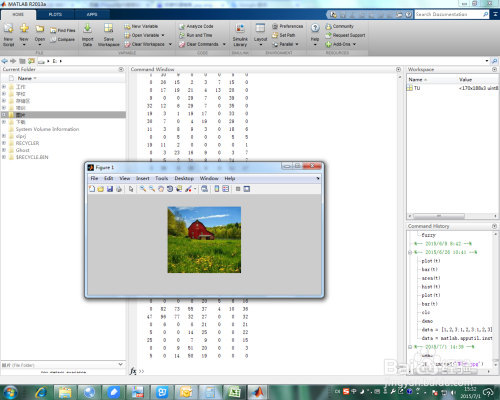The image size is (500, 400).
Task: Open the Edit menu in Figure 1
Action: (109, 178)
